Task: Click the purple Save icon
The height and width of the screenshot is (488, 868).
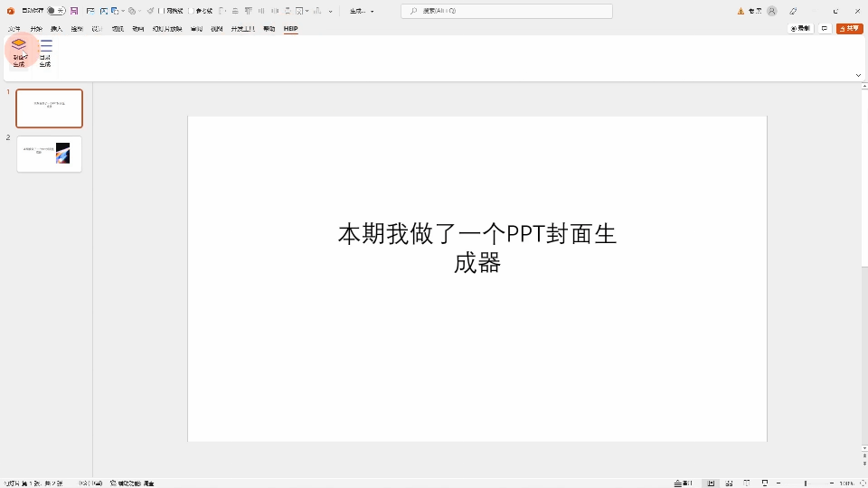Action: pos(74,11)
